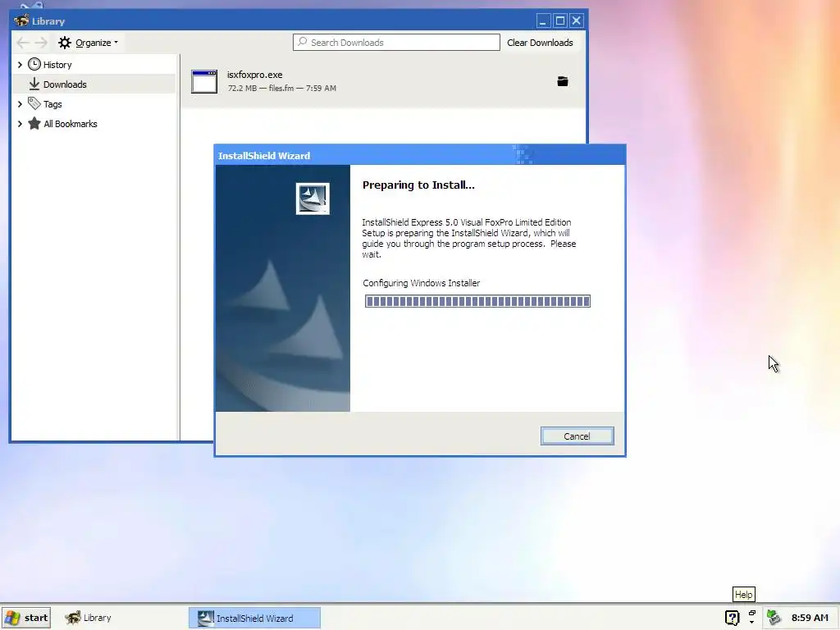The height and width of the screenshot is (630, 840).
Task: Click the 8:59 AM taskbar clock
Action: 810,618
